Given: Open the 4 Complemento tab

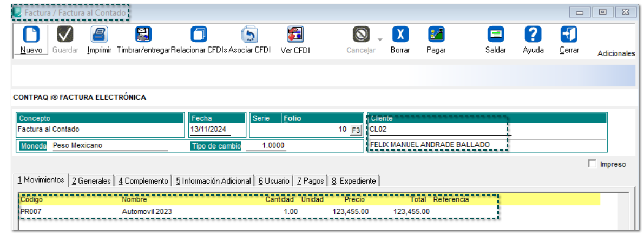Looking at the screenshot, I should (x=143, y=180).
